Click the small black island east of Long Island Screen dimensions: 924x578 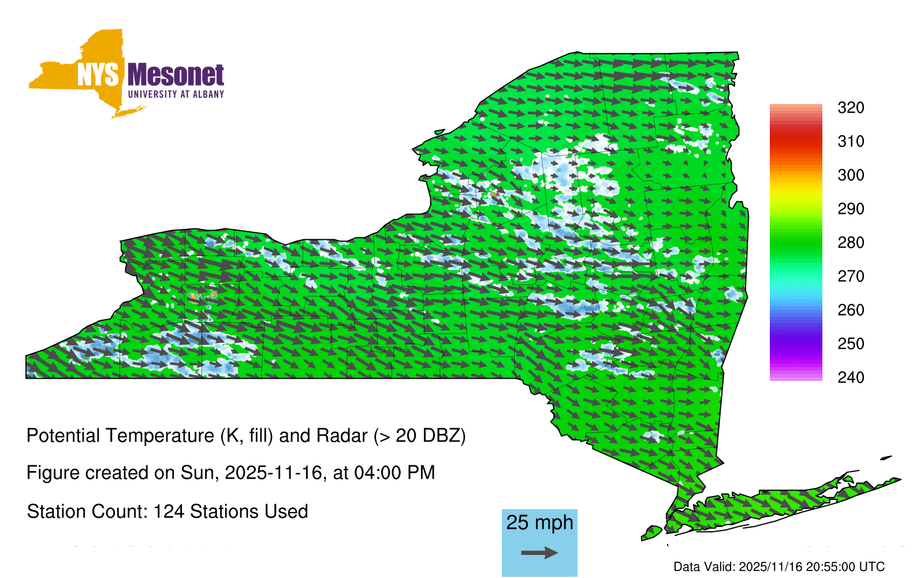coord(886,458)
